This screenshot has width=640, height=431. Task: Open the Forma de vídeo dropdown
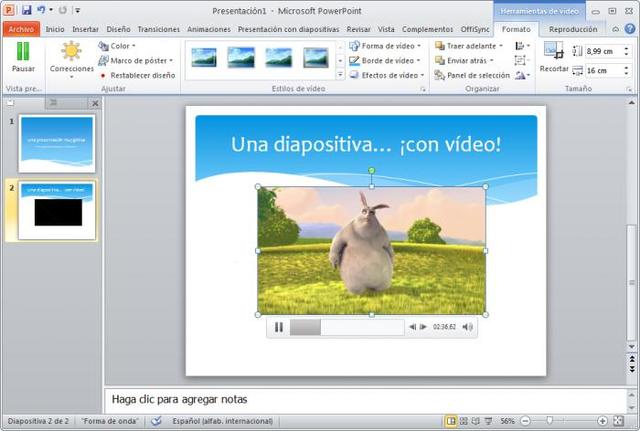click(385, 46)
